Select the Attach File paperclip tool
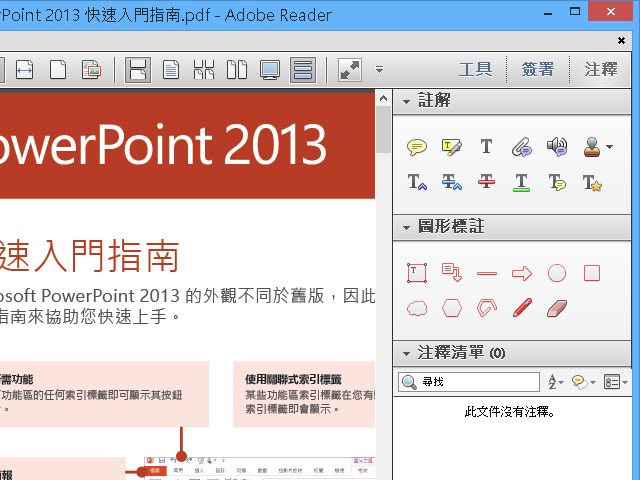 click(522, 147)
